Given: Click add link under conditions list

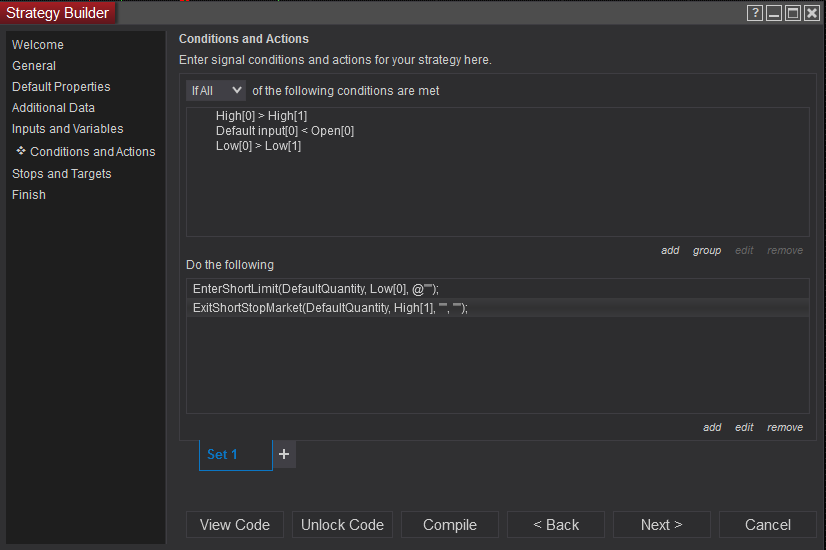Looking at the screenshot, I should [670, 250].
